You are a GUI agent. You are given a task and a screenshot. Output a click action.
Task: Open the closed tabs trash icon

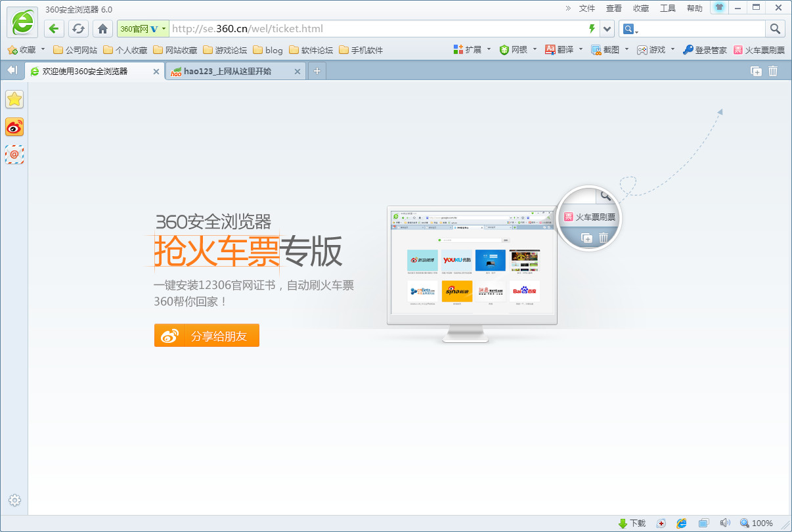tap(773, 71)
